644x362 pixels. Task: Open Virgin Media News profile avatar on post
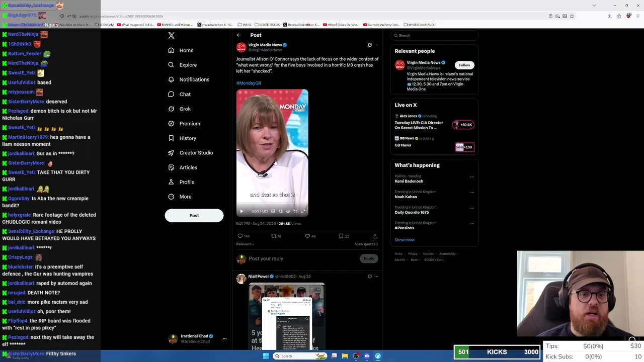pyautogui.click(x=242, y=47)
